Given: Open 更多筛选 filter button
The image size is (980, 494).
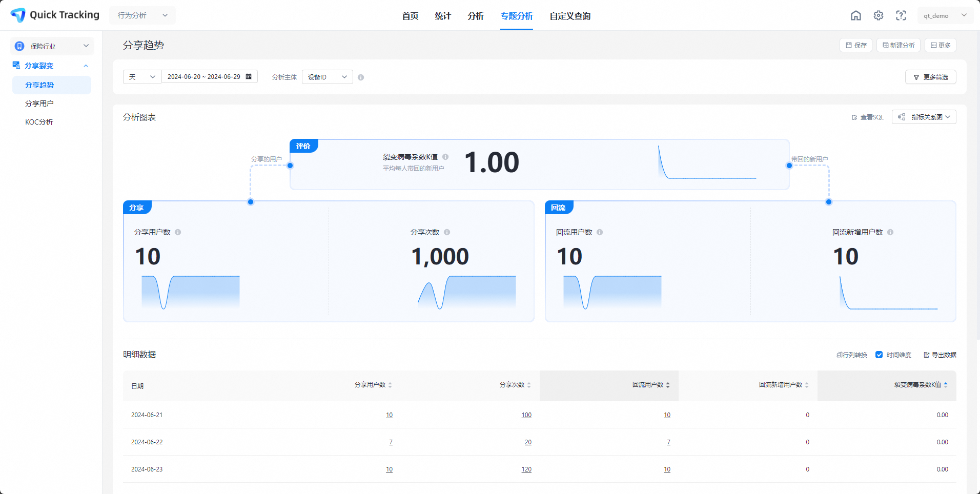Looking at the screenshot, I should (x=931, y=77).
